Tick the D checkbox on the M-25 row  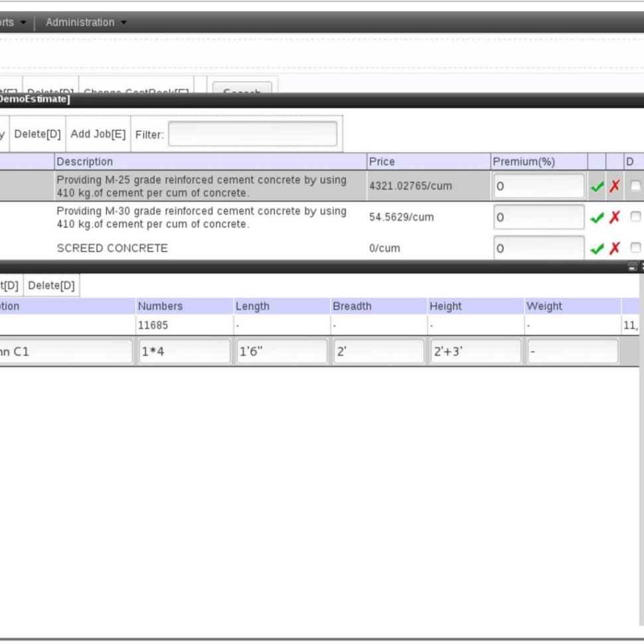point(635,187)
